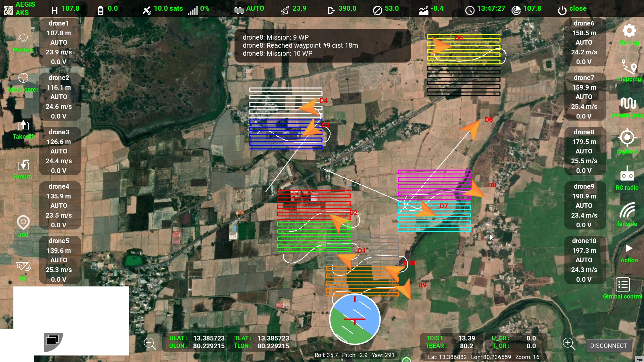Screen dimensions: 644x362
Task: Click the airspeed plane icon
Action: (284, 10)
